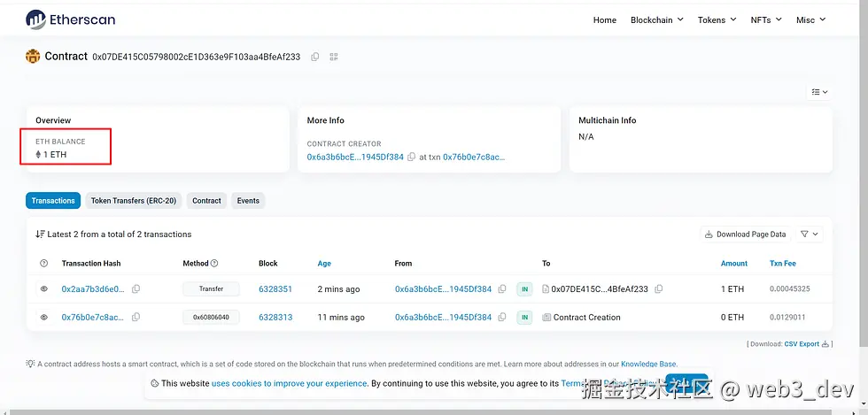The image size is (868, 415).
Task: Click the 0.0129011 txn fee value
Action: (x=787, y=317)
